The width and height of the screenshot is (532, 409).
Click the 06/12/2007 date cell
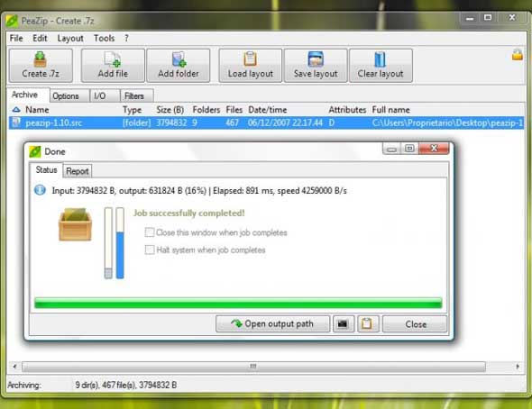(x=285, y=123)
